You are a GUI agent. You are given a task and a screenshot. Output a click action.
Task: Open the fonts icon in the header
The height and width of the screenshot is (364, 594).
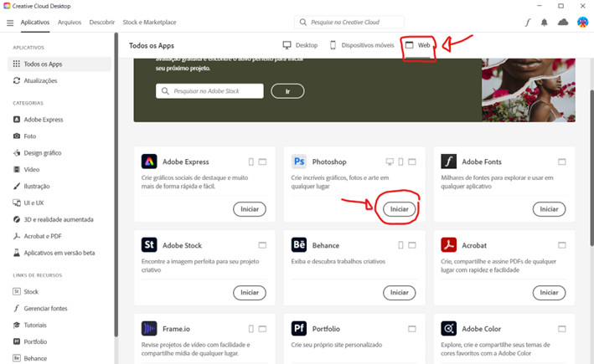pos(528,23)
